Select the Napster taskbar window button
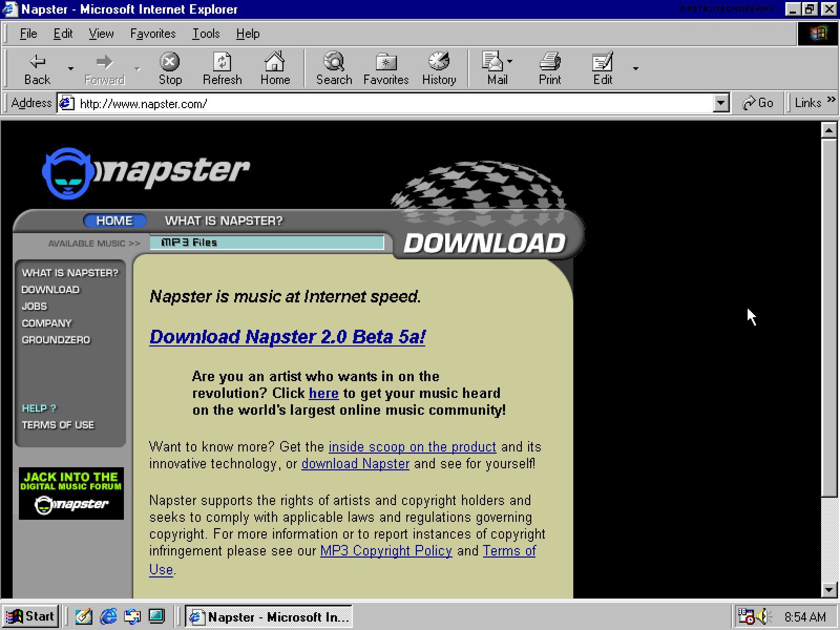The height and width of the screenshot is (630, 840). (x=269, y=616)
